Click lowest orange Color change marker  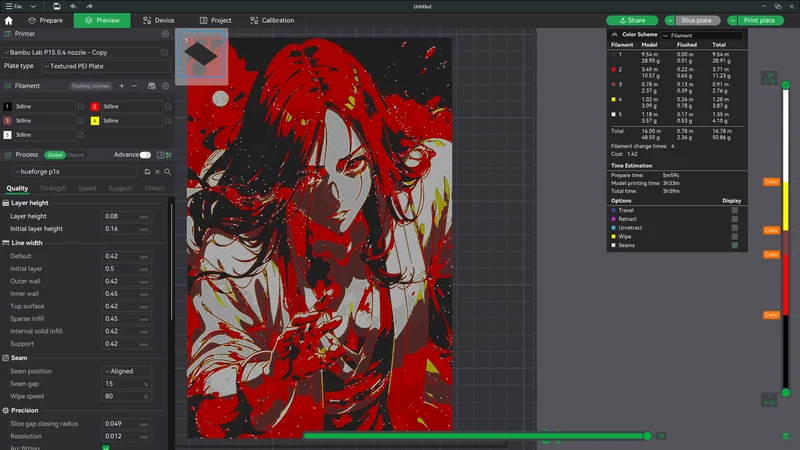click(771, 315)
